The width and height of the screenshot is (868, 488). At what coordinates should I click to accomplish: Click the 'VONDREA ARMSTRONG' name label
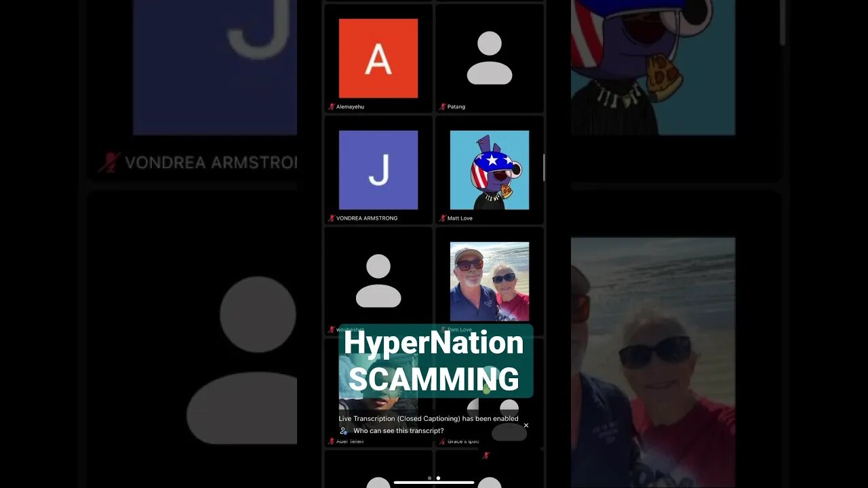[367, 218]
